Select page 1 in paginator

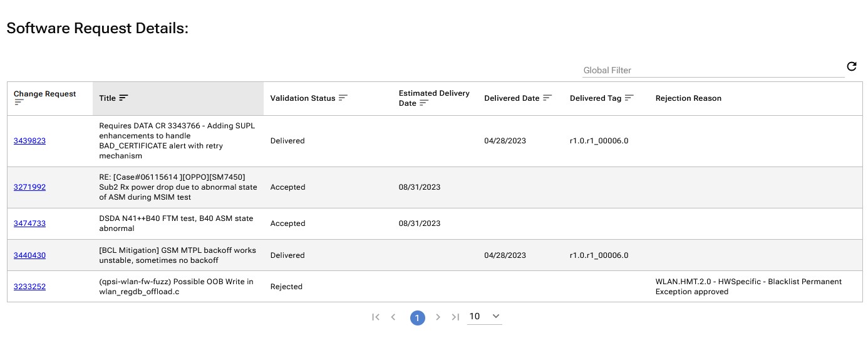418,318
